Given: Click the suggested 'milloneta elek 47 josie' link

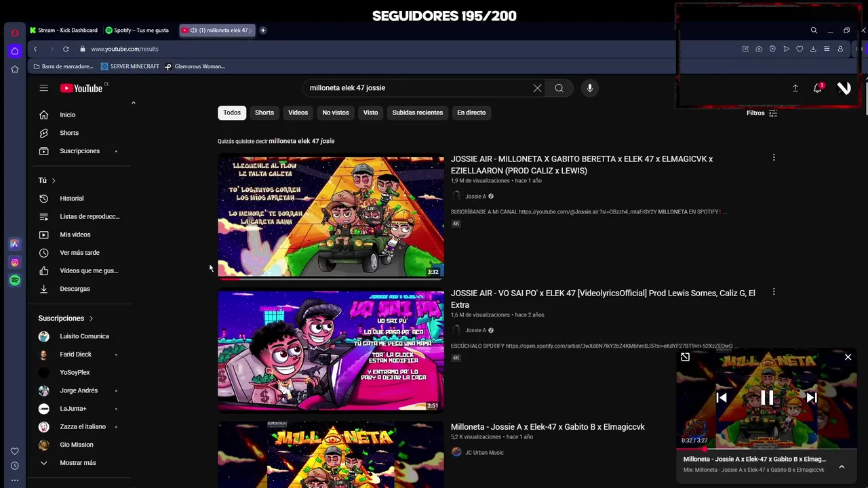Looking at the screenshot, I should coord(302,141).
